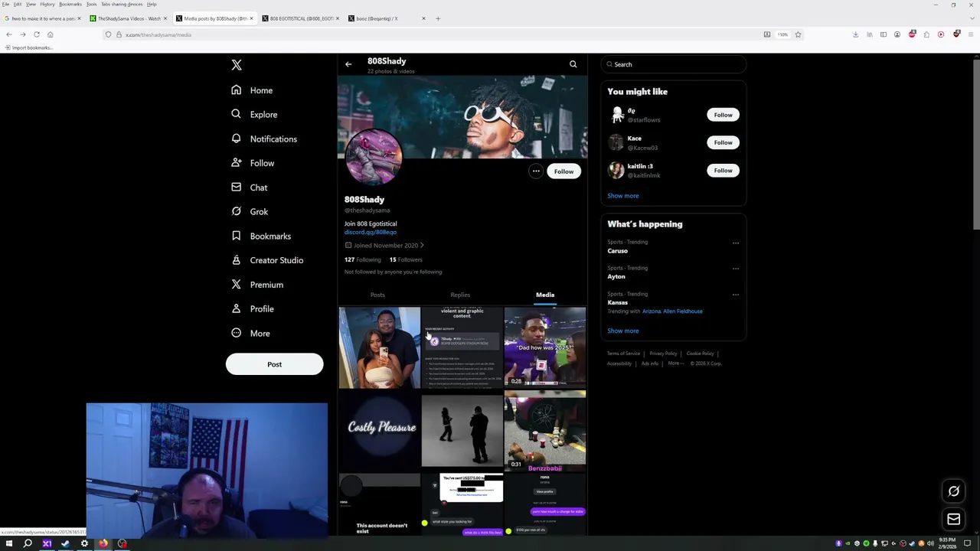
Task: Open the discord.gg/808ego link
Action: click(371, 232)
